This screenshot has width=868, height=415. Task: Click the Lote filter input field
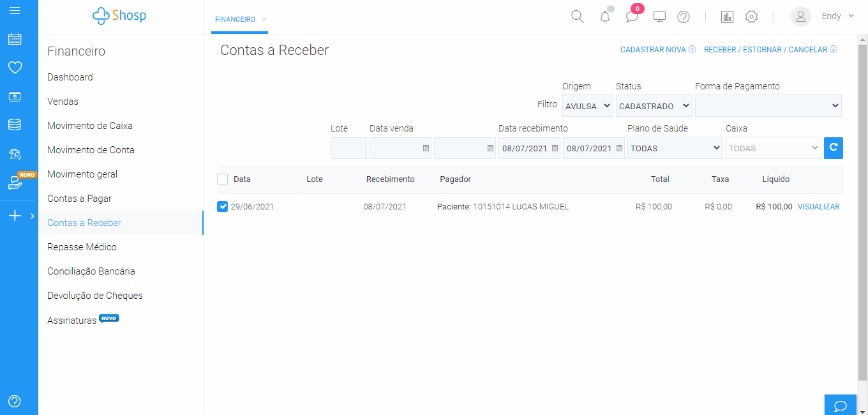pos(348,148)
